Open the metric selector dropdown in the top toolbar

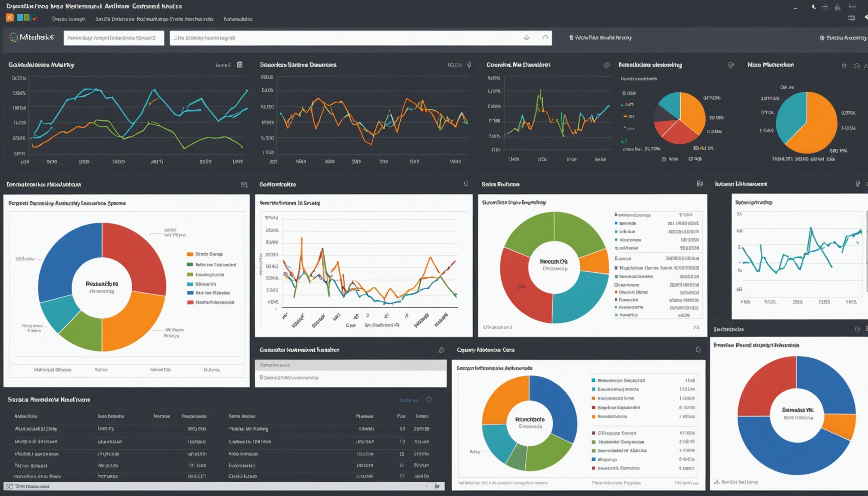coord(113,38)
